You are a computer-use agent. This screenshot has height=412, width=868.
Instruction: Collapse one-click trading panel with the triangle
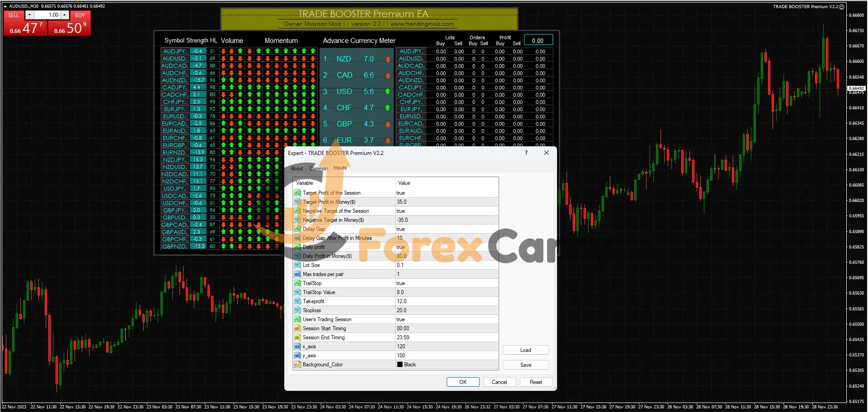(x=5, y=6)
